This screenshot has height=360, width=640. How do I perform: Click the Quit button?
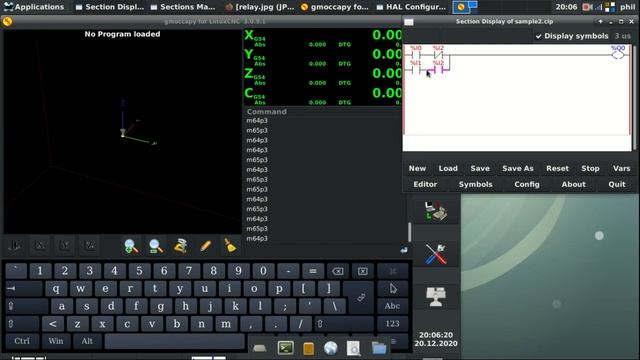click(x=617, y=184)
